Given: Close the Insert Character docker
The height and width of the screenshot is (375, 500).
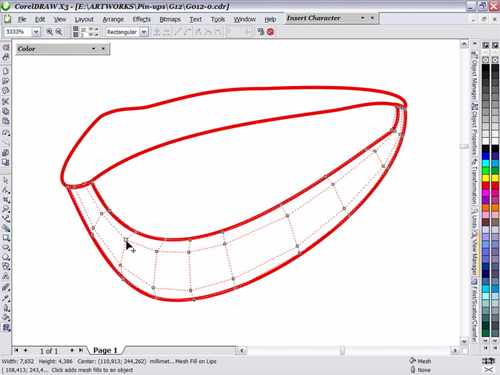Looking at the screenshot, I should 372,18.
